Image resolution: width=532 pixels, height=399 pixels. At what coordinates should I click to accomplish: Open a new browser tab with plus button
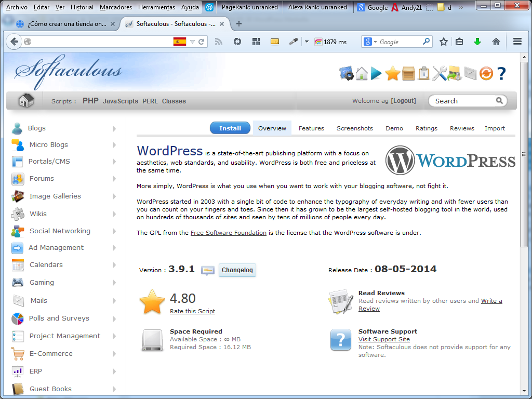[x=239, y=24]
